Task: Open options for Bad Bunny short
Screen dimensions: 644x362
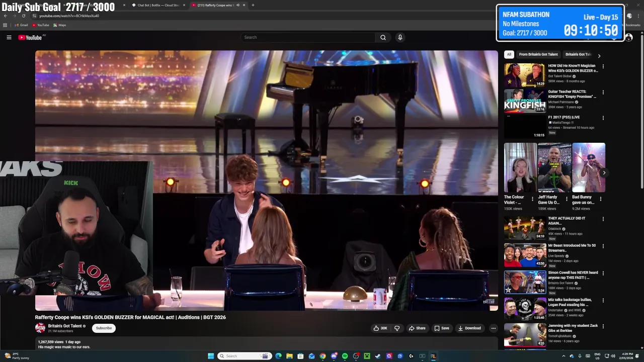Action: click(600, 199)
